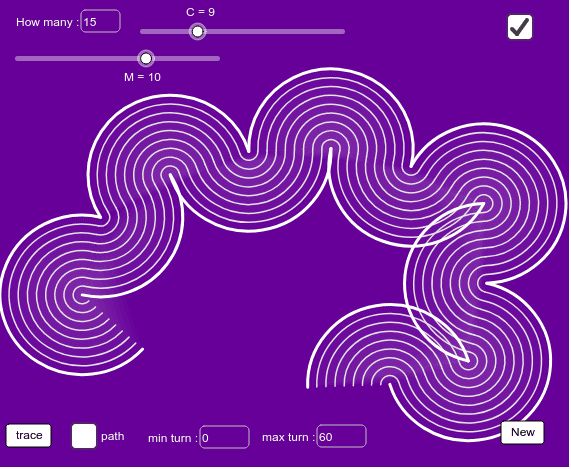This screenshot has height=469, width=571.
Task: Click the New button
Action: coord(523,433)
